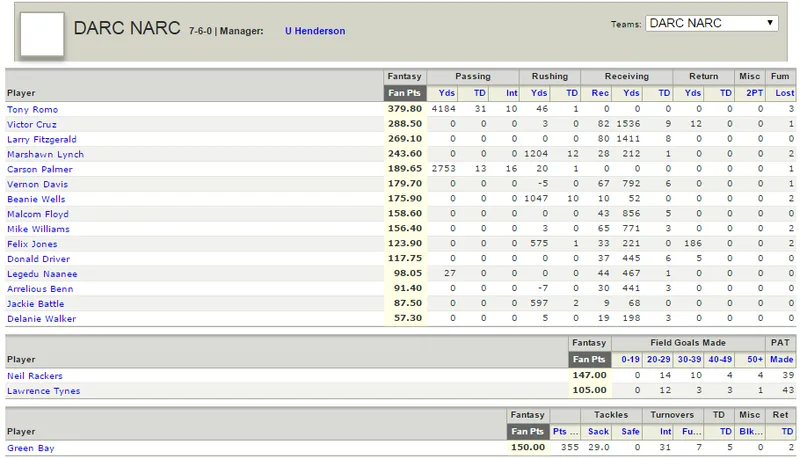
Task: Sort by field goals 0-19 column
Action: [x=631, y=359]
